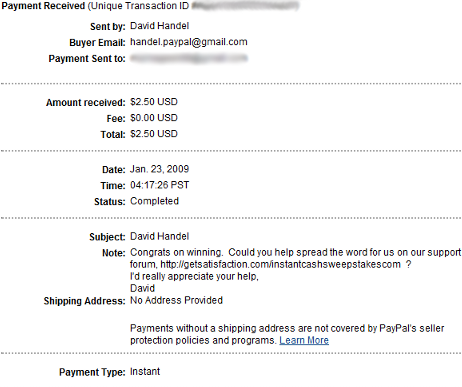Click the Shipping Address label
The height and width of the screenshot is (387, 462).
click(84, 301)
